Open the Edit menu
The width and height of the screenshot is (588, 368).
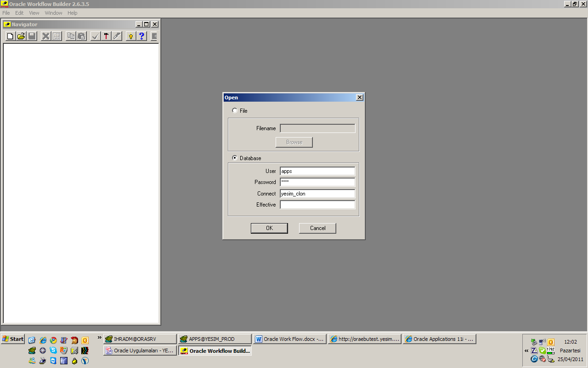point(19,13)
